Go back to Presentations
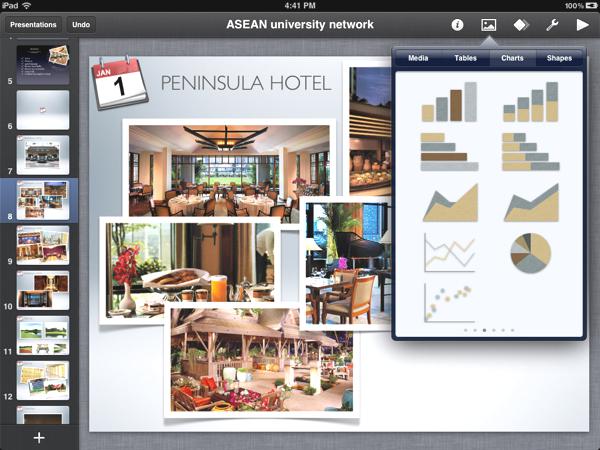Screen dimensions: 600x450 click(x=33, y=25)
